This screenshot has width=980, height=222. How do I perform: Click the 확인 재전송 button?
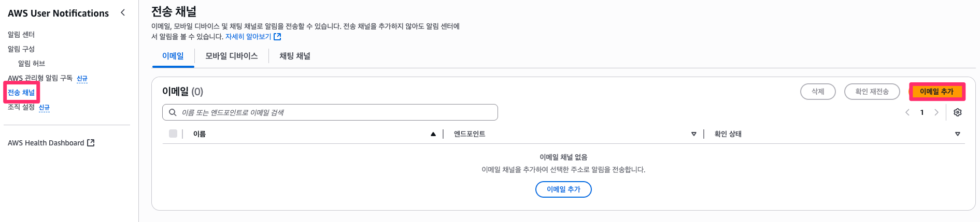click(x=872, y=92)
